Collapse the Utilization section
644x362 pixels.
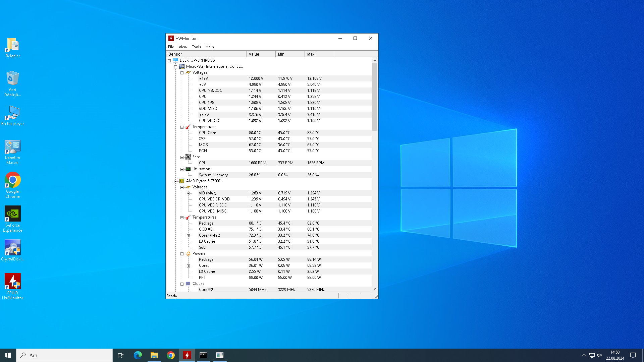tap(182, 169)
